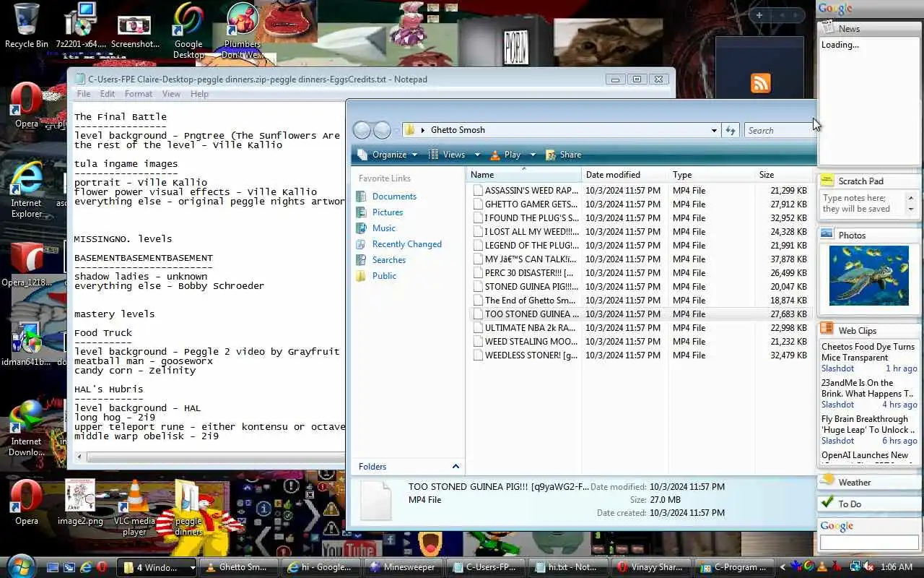Open Notepad Help menu

(199, 94)
